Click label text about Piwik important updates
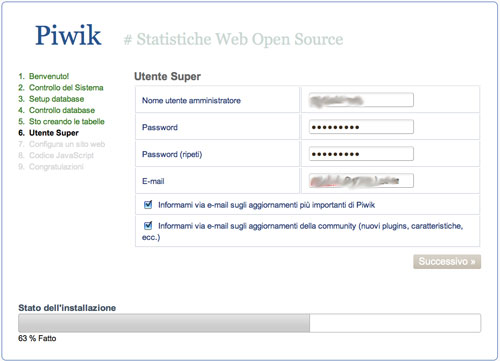Image resolution: width=500 pixels, height=361 pixels. pos(266,205)
